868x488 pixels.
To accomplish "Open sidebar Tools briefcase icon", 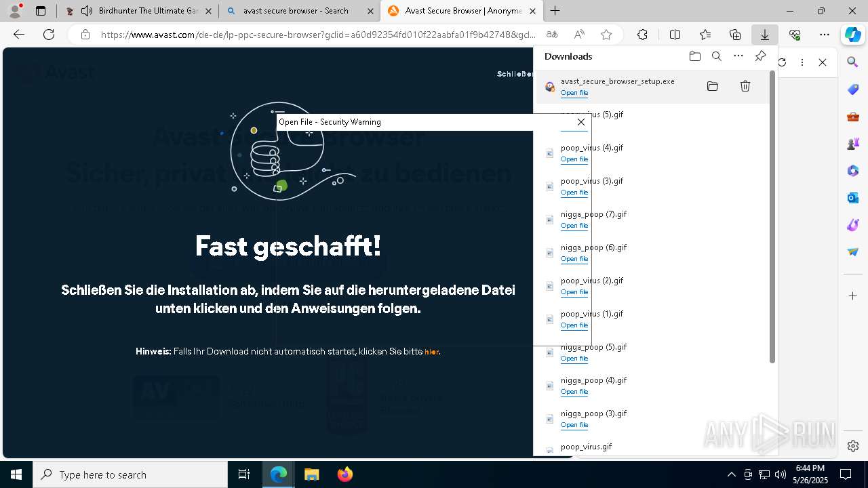I will point(853,117).
